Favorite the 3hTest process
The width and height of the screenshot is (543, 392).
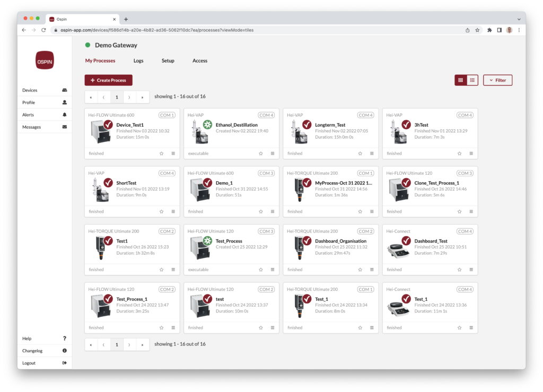pos(460,153)
